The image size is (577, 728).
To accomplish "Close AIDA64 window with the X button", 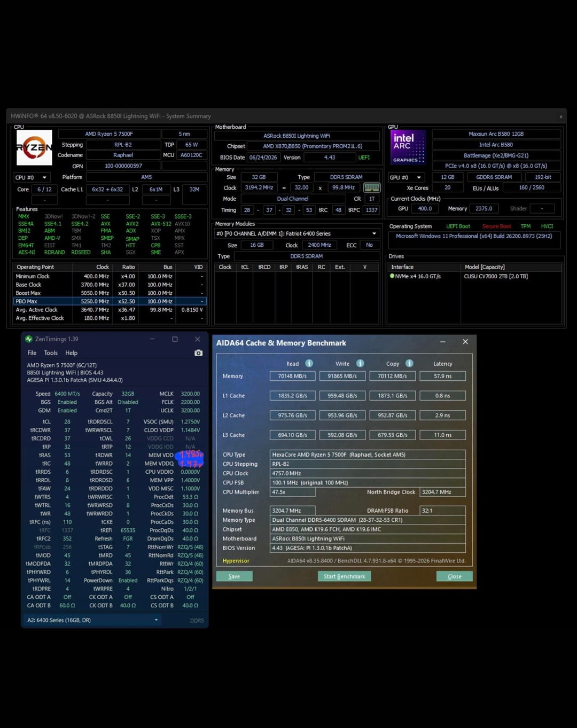I will click(x=465, y=342).
